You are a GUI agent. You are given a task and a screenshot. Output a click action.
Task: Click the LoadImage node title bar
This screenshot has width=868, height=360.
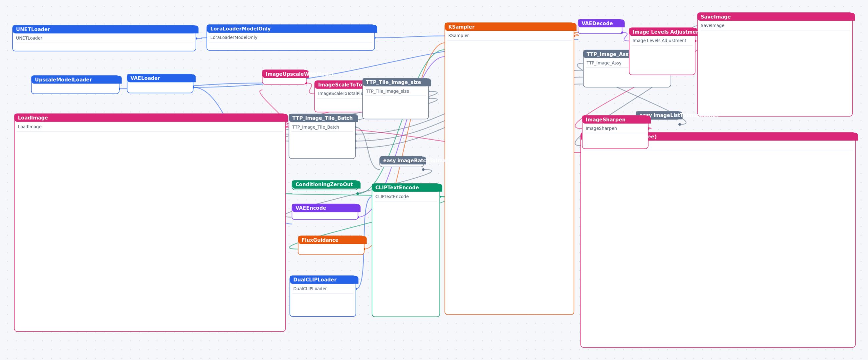click(151, 118)
